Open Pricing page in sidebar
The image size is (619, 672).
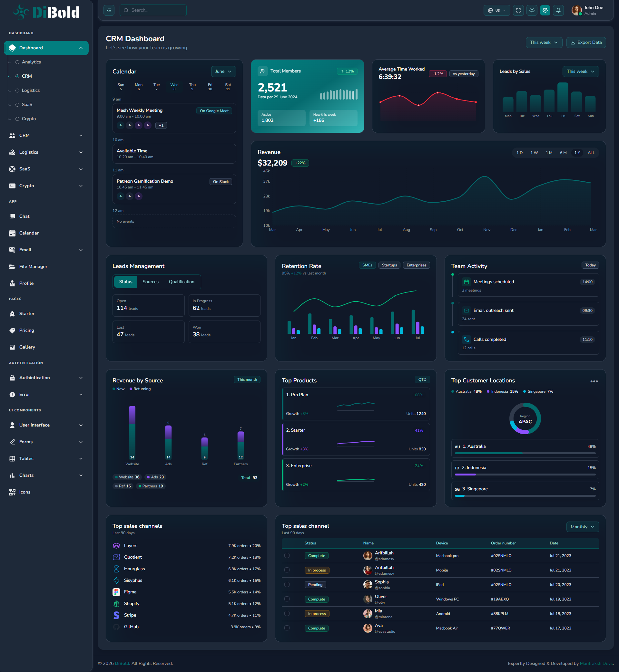26,330
